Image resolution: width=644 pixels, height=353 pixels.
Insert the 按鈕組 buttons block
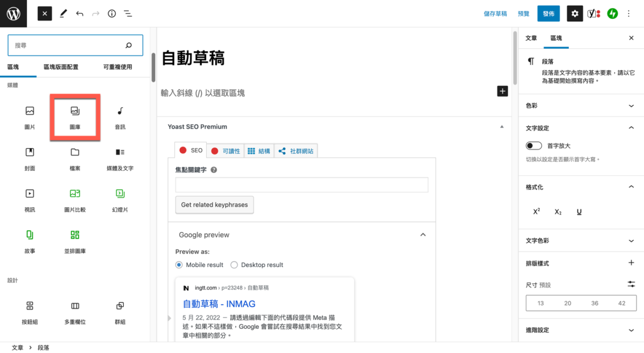(30, 313)
